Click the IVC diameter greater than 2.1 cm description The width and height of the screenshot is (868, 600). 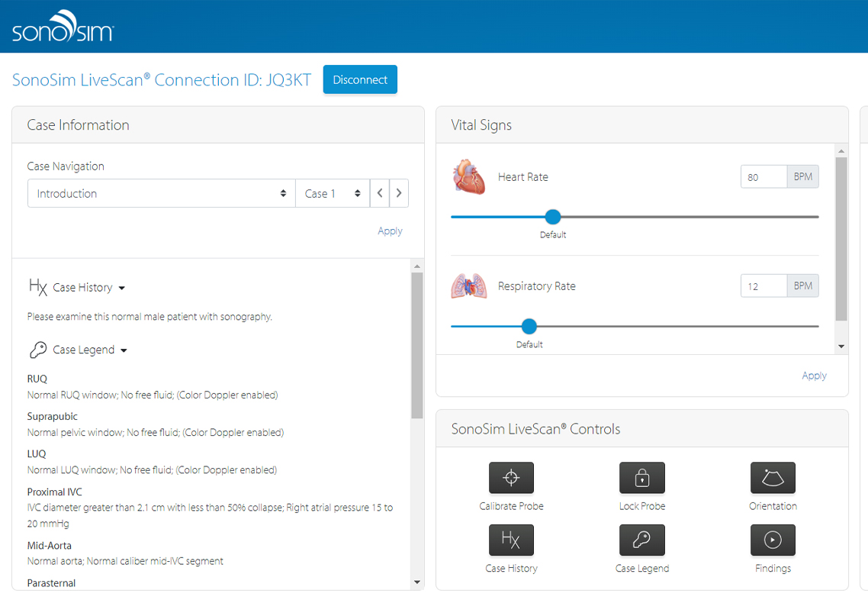tap(210, 515)
